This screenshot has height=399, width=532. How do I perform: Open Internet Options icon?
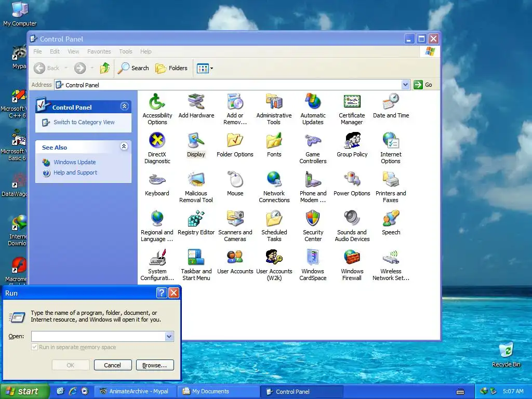click(x=391, y=140)
